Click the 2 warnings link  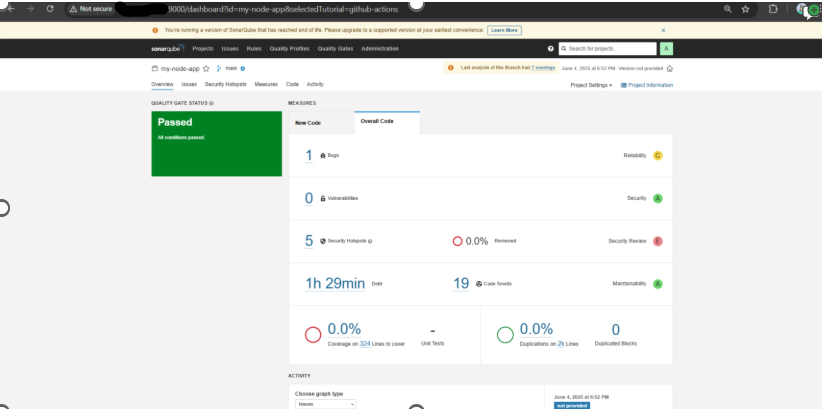[543, 68]
